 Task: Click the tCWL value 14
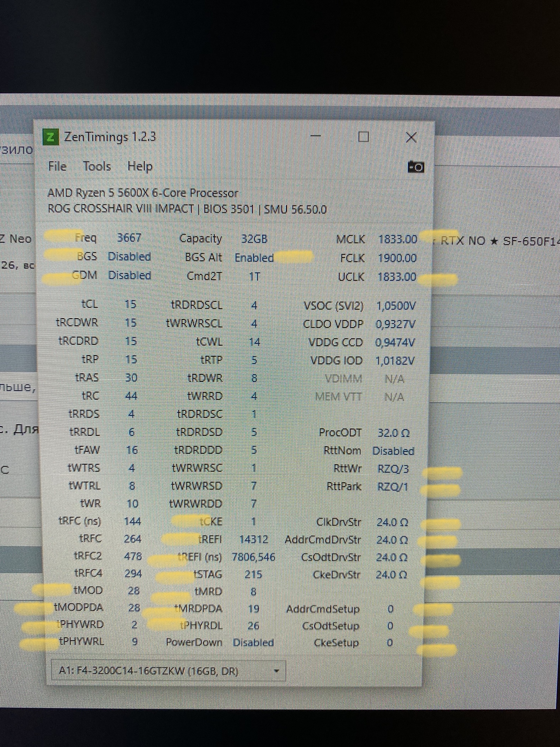pyautogui.click(x=254, y=342)
